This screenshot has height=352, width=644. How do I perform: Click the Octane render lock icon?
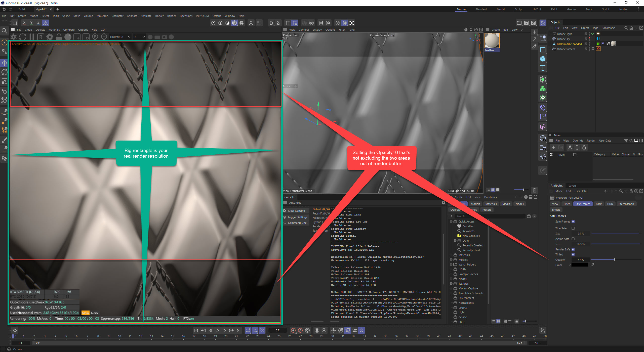pos(59,37)
